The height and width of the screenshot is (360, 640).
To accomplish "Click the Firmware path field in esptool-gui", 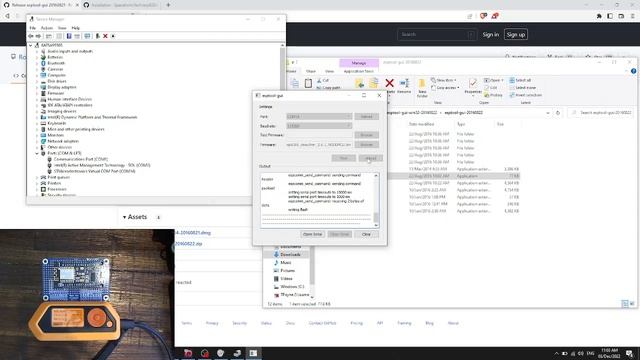I will pos(319,145).
